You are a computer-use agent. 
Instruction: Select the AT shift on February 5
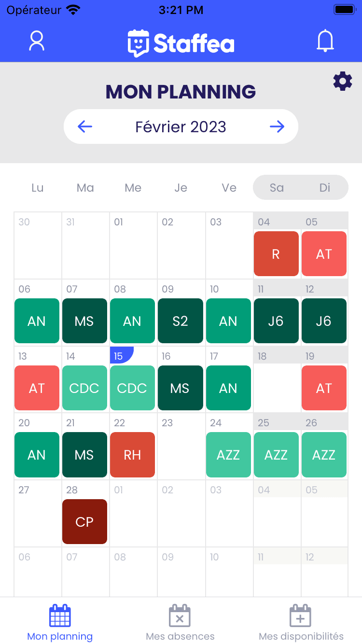[324, 253]
